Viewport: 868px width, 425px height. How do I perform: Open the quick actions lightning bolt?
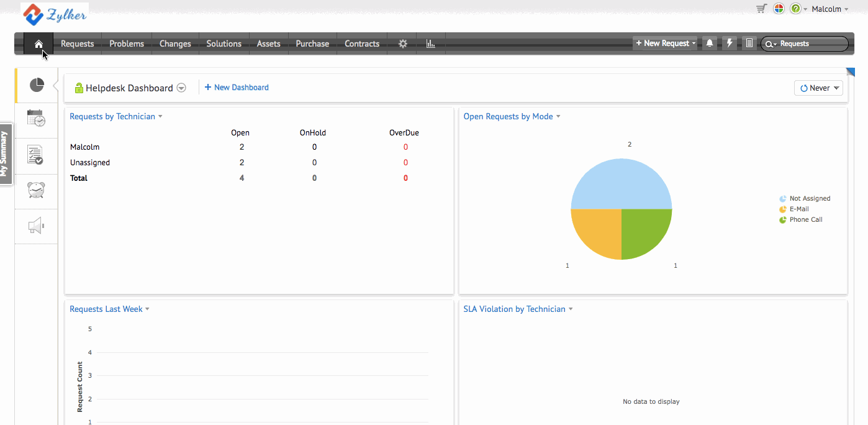point(730,43)
